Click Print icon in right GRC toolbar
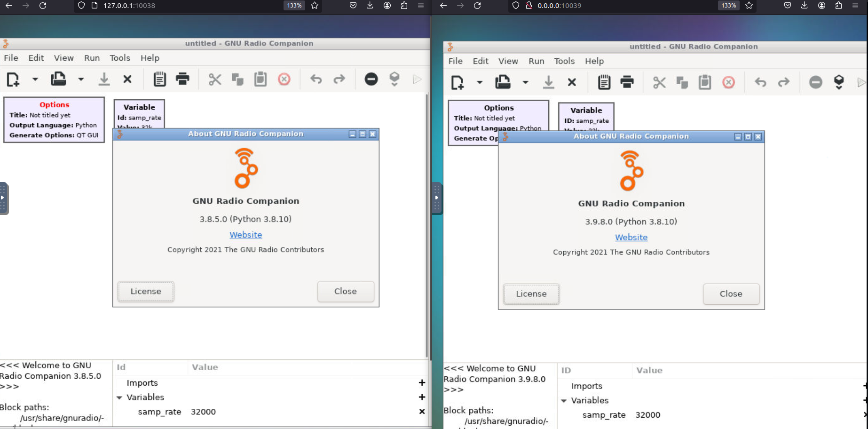 click(627, 82)
